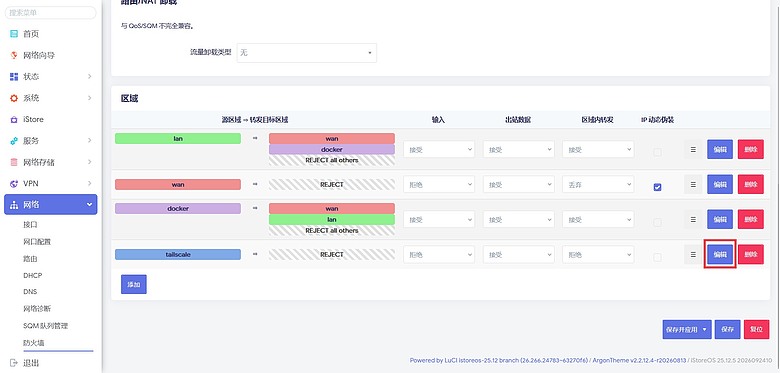Open the 流量卸载类型 dropdown
This screenshot has width=780, height=373.
(x=306, y=53)
